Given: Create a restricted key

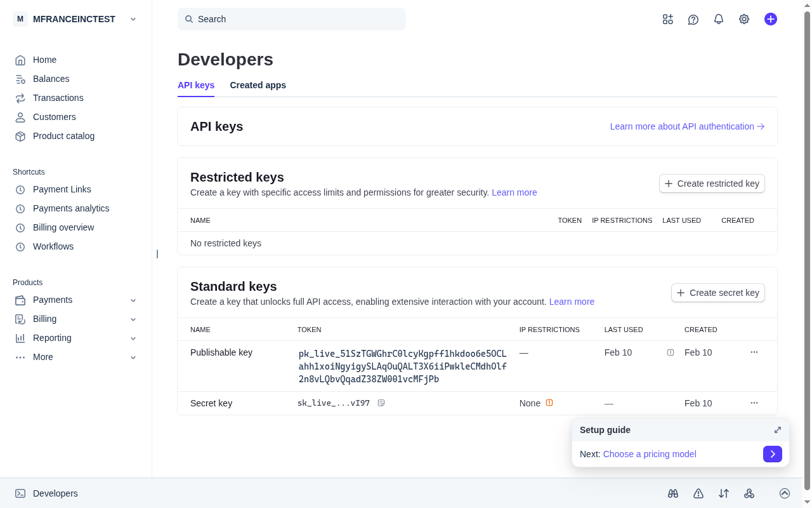Looking at the screenshot, I should [x=712, y=184].
